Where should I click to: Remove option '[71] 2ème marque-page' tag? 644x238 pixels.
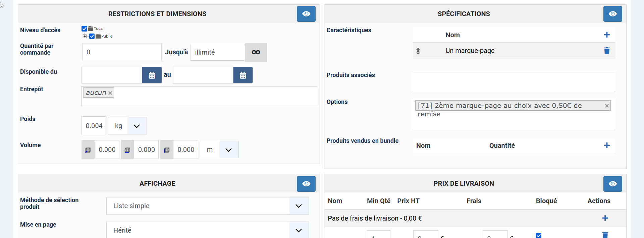pos(606,106)
